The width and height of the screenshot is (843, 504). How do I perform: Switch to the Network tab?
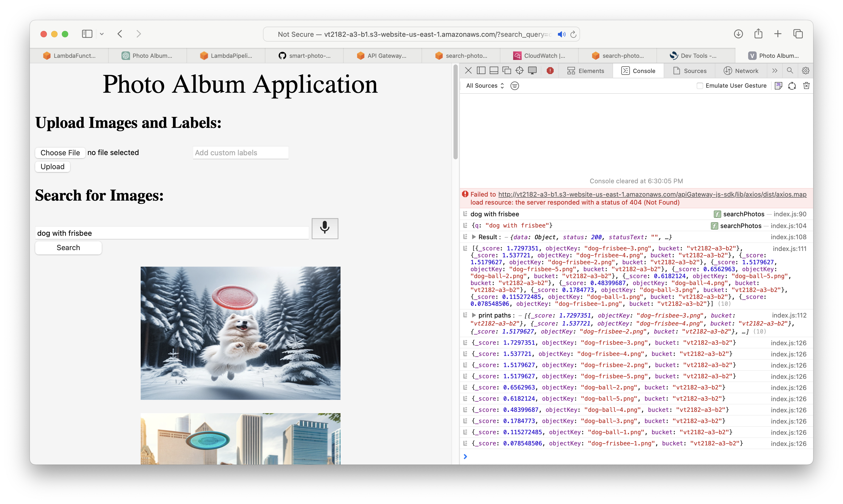tap(741, 71)
